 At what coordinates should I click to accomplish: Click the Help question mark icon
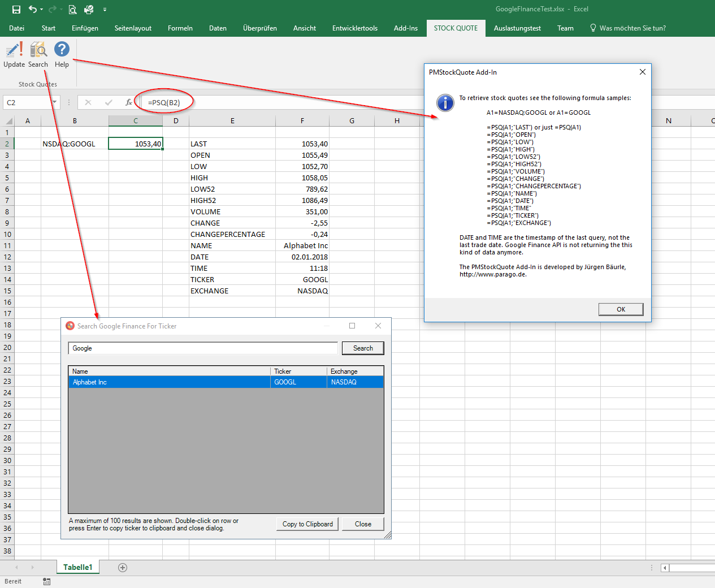coord(62,50)
